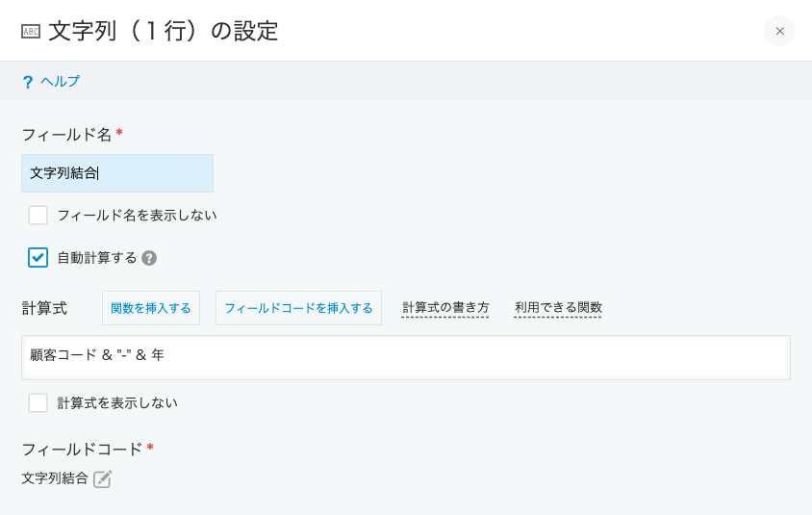Click inside the 計算式 formula text box

pyautogui.click(x=406, y=357)
